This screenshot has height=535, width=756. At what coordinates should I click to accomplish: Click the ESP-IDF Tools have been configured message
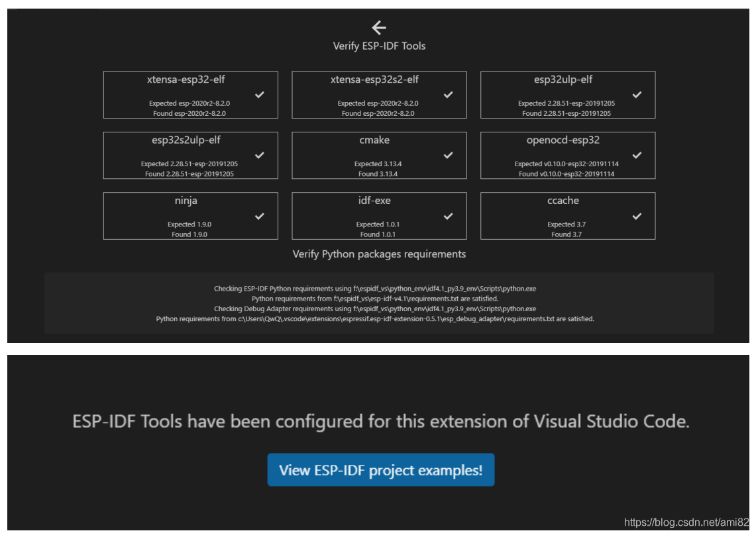[x=381, y=421]
